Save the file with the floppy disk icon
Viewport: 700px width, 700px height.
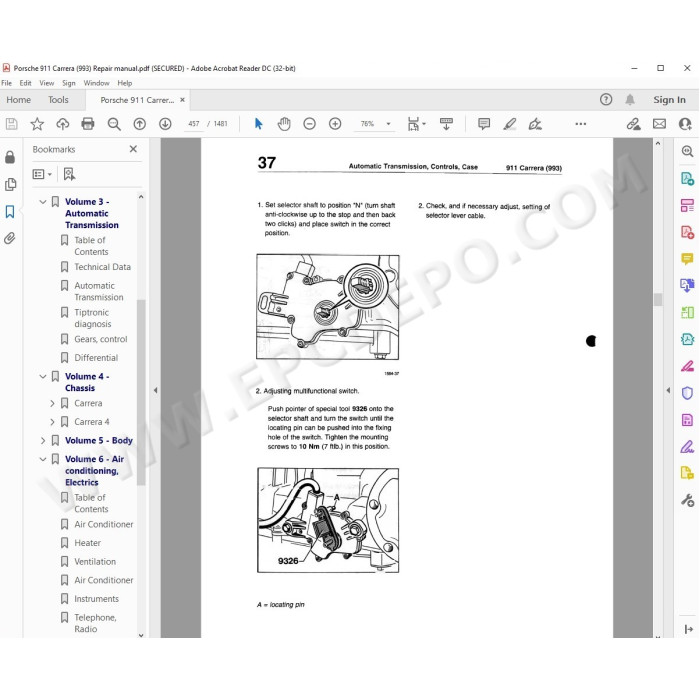pos(12,124)
